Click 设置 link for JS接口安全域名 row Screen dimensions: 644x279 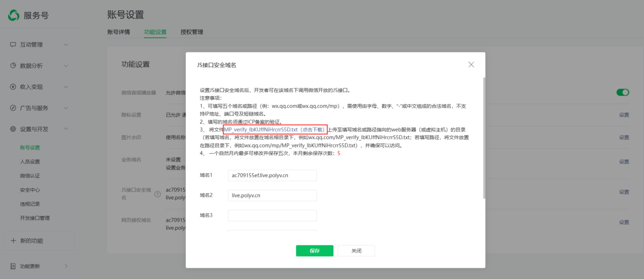tap(624, 192)
